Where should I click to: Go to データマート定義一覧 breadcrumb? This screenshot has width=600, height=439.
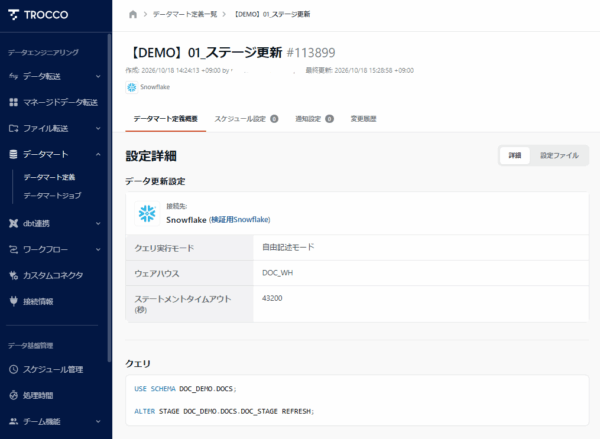coord(185,15)
